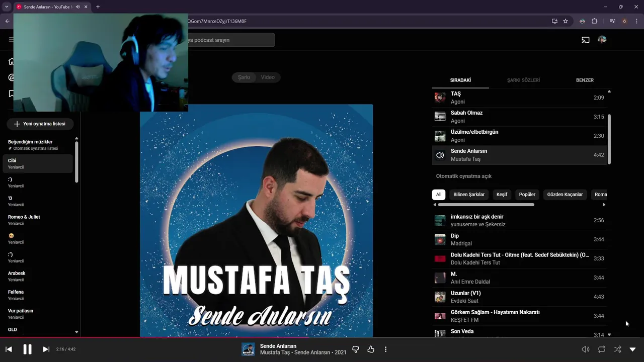644x362 pixels.
Task: Open the player bar three-dot menu
Action: pos(386,349)
